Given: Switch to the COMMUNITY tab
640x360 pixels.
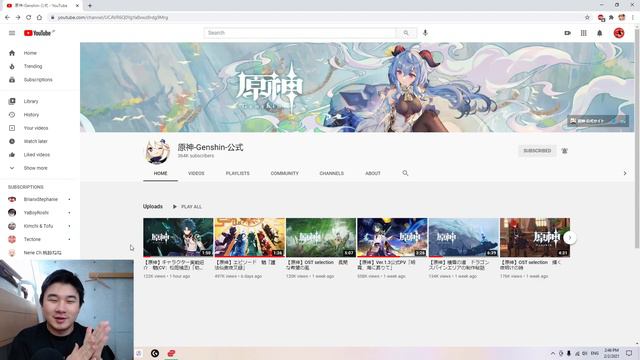Looking at the screenshot, I should point(284,173).
